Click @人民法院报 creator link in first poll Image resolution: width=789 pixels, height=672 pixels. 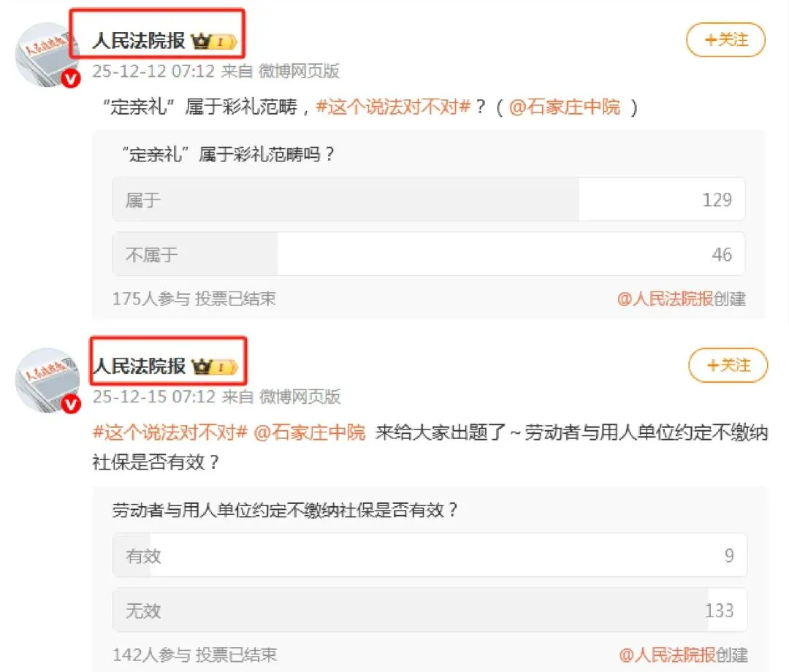click(x=665, y=299)
